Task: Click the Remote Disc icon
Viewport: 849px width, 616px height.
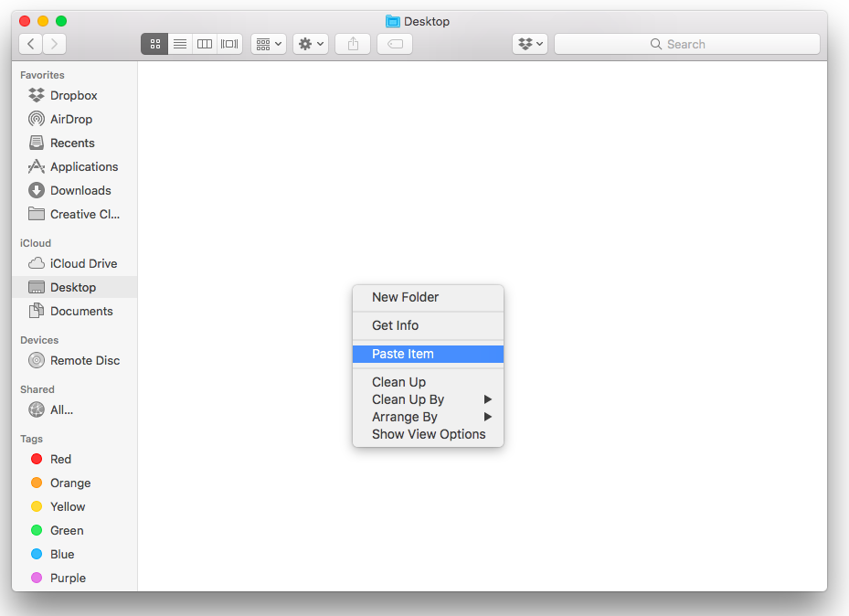Action: click(x=37, y=360)
